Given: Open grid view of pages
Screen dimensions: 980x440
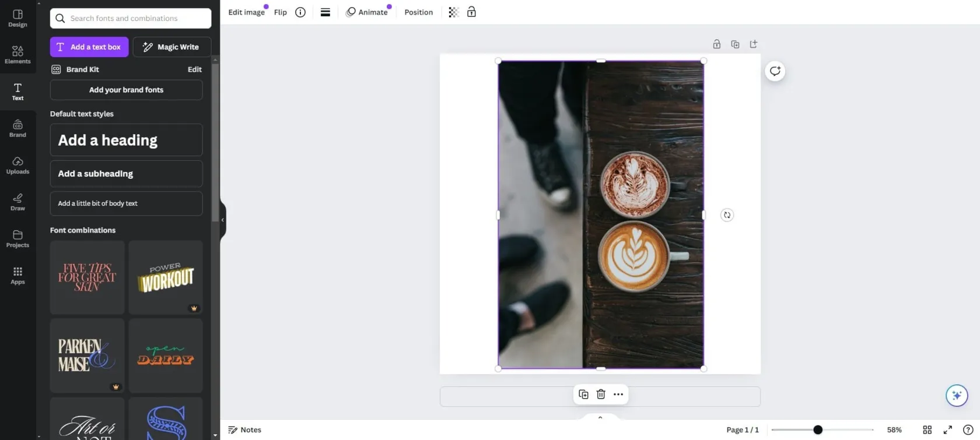Looking at the screenshot, I should 927,430.
